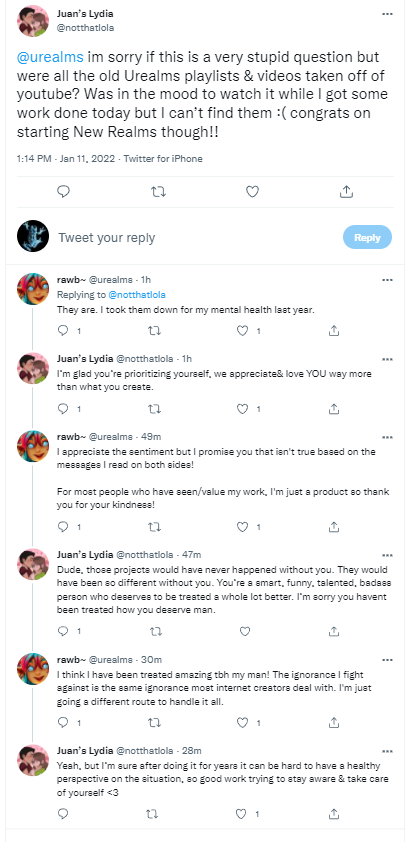Screen dimensions: 413x842
Task: Click the blue Reply button
Action: [367, 237]
